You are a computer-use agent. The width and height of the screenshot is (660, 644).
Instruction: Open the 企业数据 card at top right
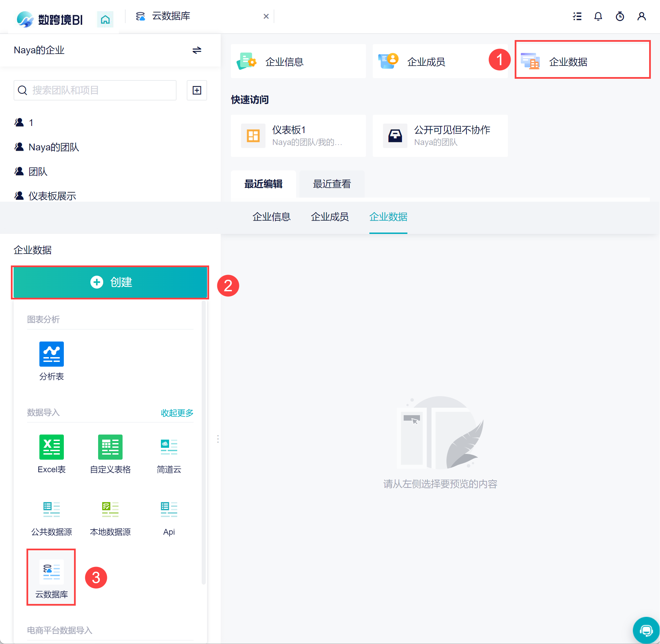click(x=582, y=61)
